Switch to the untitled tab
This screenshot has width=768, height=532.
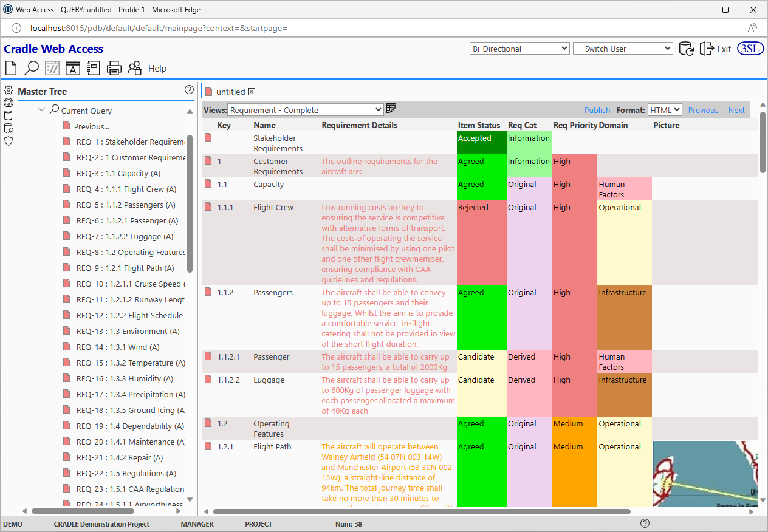[230, 92]
